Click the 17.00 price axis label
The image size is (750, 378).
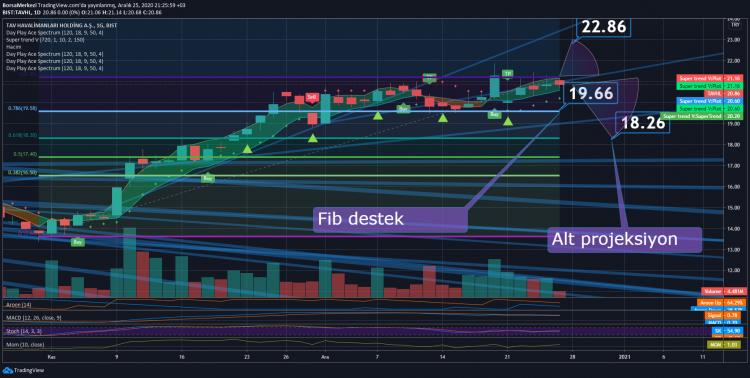pos(733,166)
